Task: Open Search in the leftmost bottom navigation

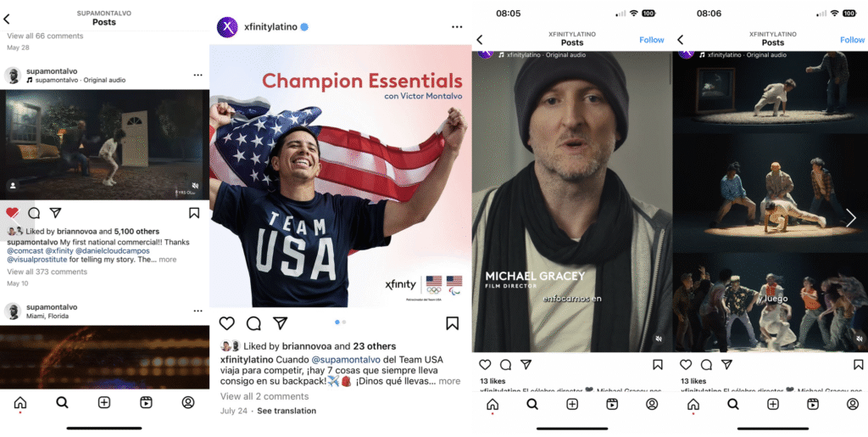Action: click(62, 403)
